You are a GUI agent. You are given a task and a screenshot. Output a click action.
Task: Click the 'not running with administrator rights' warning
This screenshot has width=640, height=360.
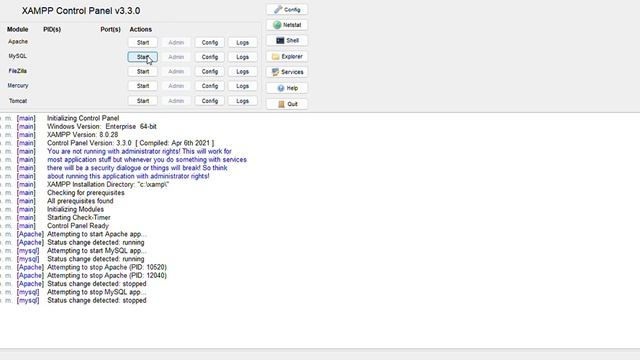coord(139,151)
